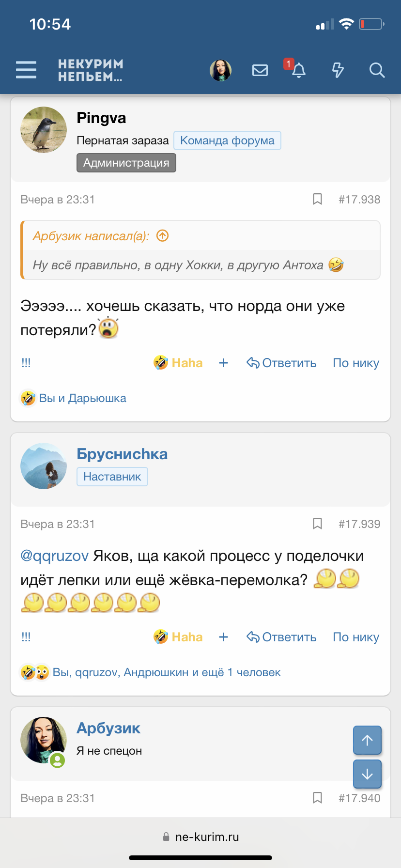This screenshot has height=868, width=401.
Task: Toggle Haha on Бруснисhка's message
Action: pos(178,636)
